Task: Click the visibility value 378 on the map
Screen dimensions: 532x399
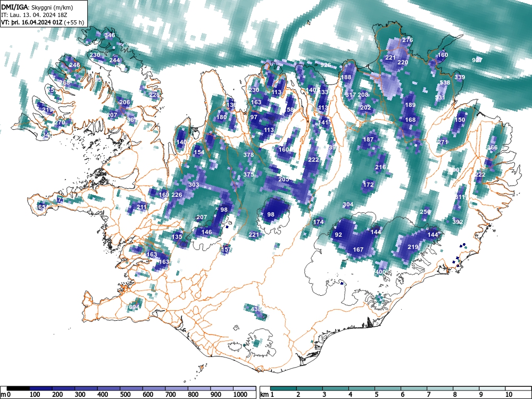Action: 248,155
